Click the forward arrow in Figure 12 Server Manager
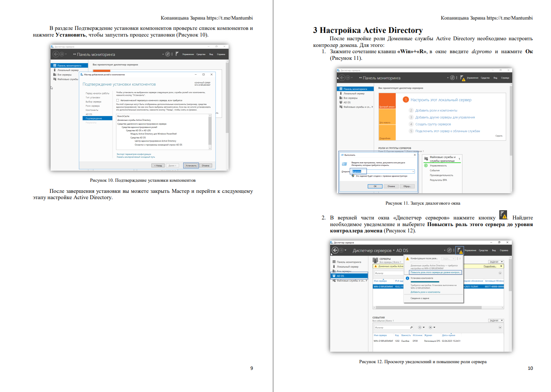Screen dimensions: 551x392 point(341,250)
